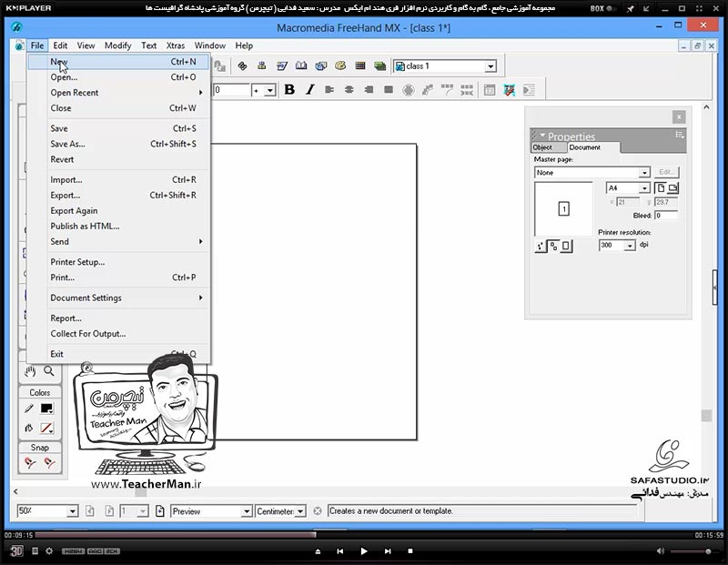The width and height of the screenshot is (728, 565).
Task: Click the fill color none swatch
Action: pyautogui.click(x=46, y=428)
